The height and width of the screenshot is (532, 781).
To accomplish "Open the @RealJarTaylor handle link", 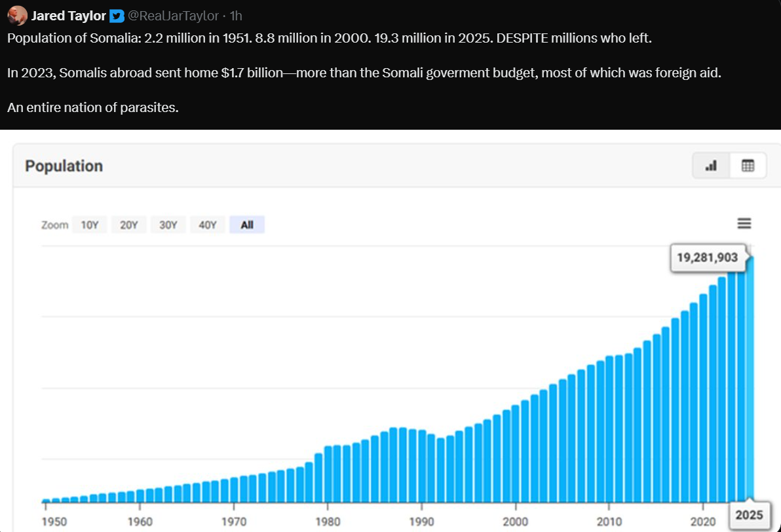I will coord(174,16).
